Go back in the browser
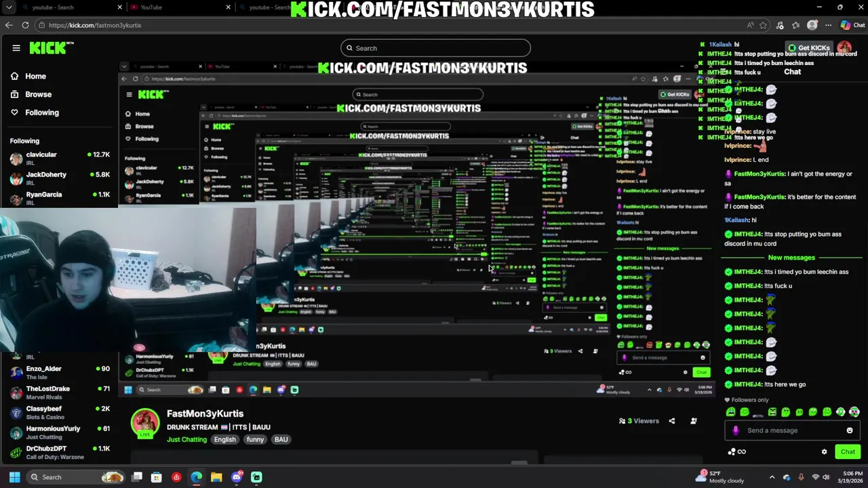 tap(9, 25)
